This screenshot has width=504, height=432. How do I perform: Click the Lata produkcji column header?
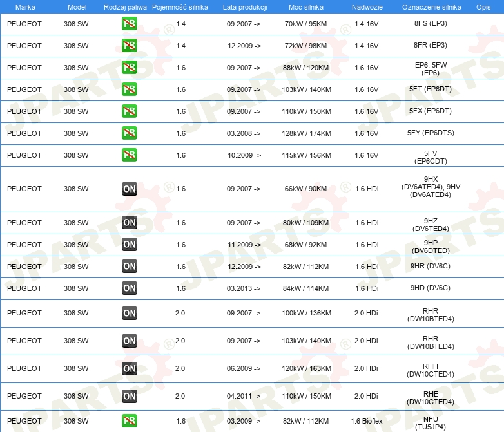(245, 7)
